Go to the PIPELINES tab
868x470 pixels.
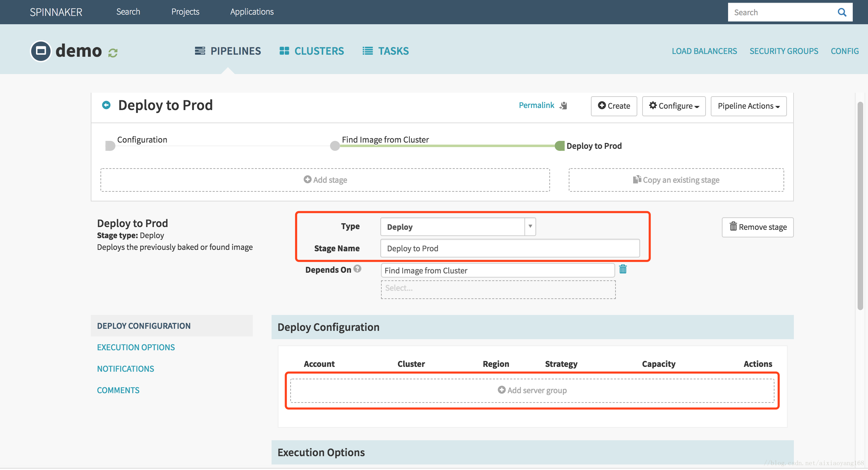tap(228, 51)
